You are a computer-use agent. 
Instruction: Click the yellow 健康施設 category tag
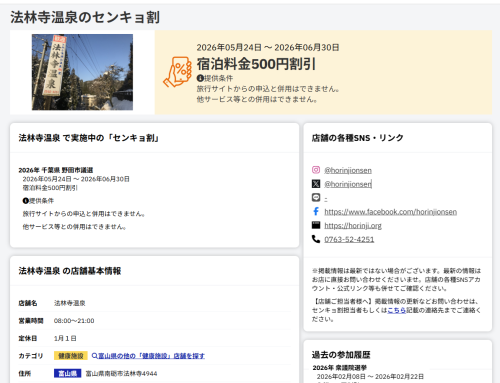pyautogui.click(x=71, y=356)
